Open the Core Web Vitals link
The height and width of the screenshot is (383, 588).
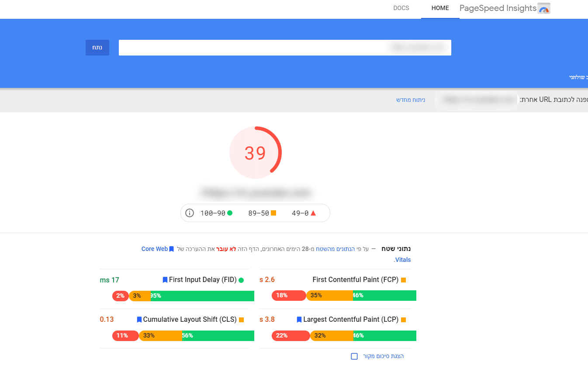155,249
